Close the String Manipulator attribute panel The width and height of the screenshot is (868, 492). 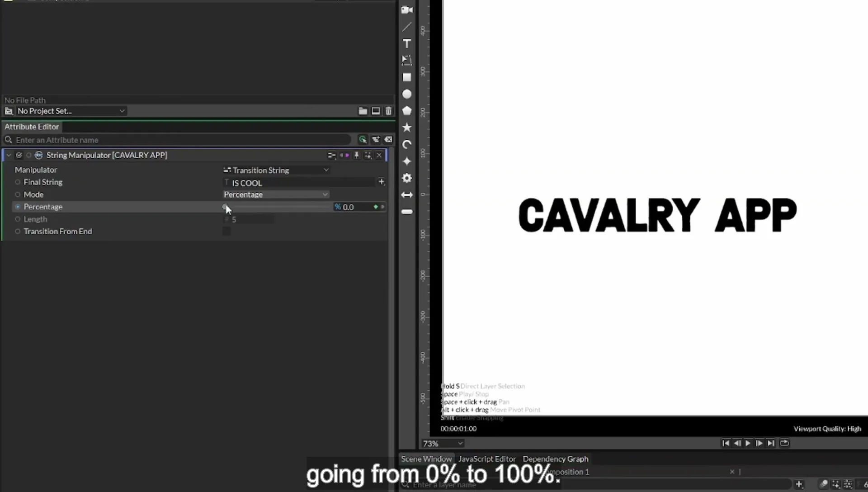click(379, 155)
